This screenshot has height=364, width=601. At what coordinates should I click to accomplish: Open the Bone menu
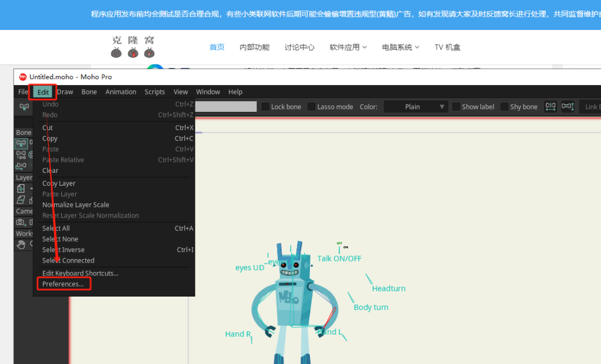[x=89, y=92]
